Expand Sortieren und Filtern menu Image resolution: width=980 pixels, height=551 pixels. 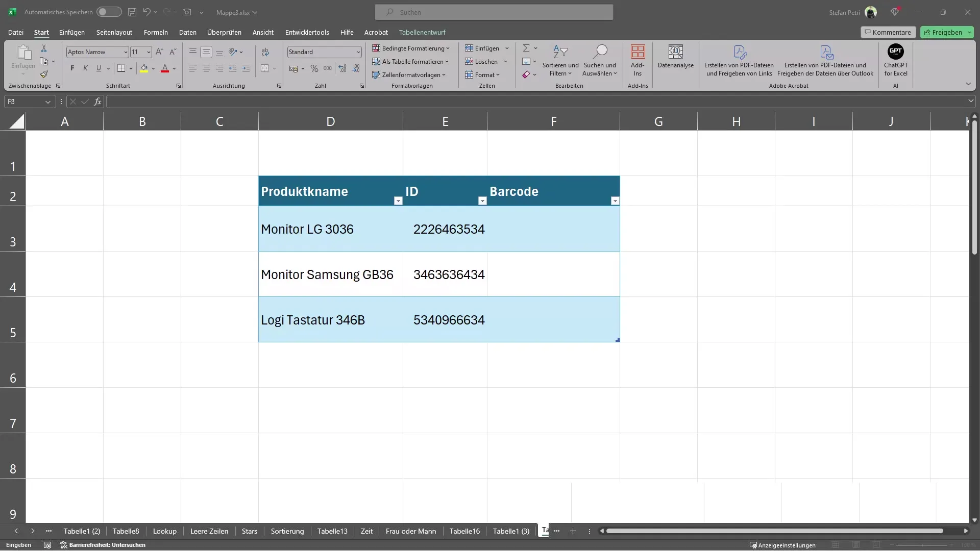click(x=560, y=60)
